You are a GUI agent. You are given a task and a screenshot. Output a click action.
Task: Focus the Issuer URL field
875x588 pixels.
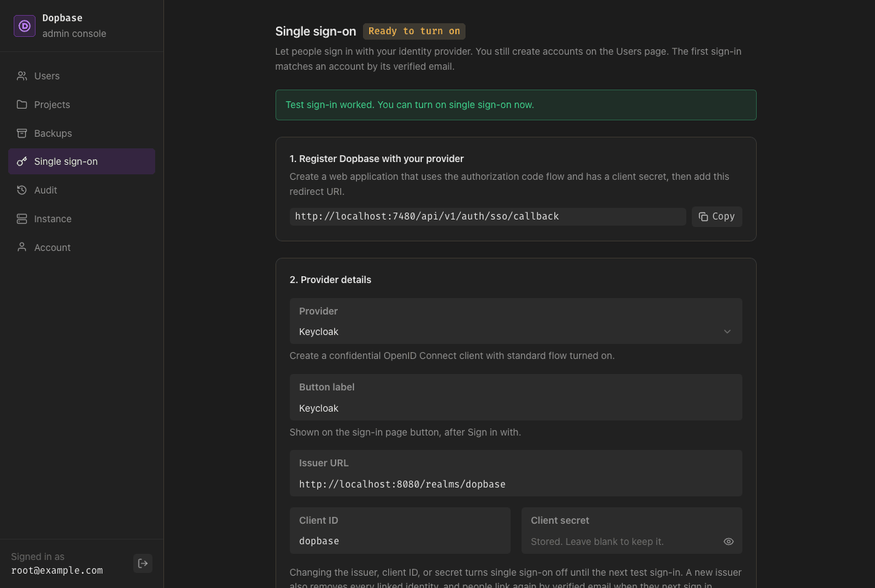[516, 473]
